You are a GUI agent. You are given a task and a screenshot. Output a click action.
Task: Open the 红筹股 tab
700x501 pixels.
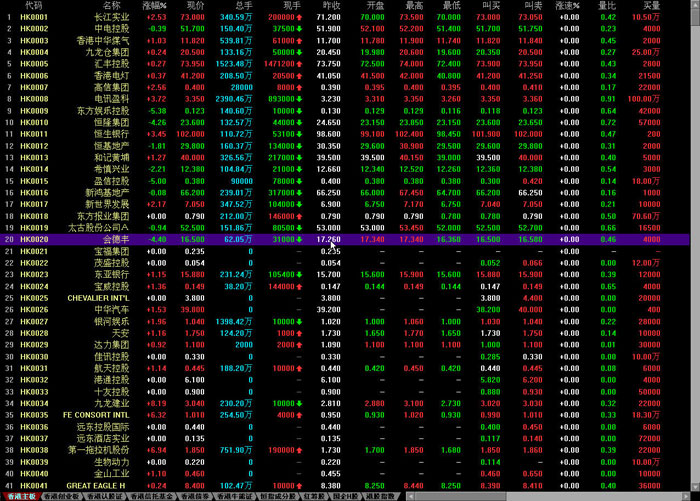point(315,496)
